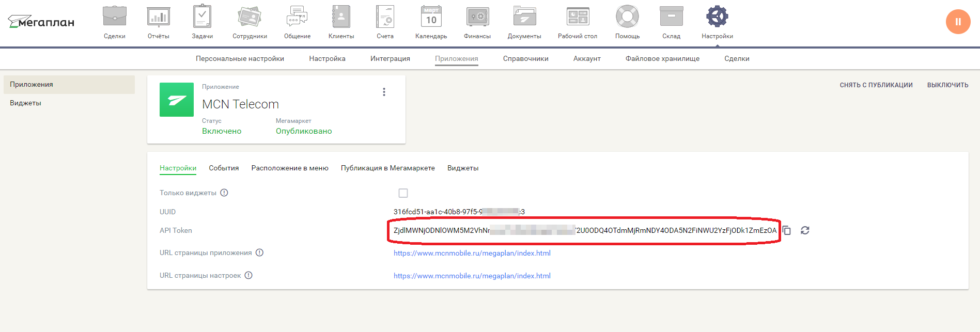Image resolution: width=980 pixels, height=332 pixels.
Task: Select the Приложения submenu item
Action: (x=457, y=58)
